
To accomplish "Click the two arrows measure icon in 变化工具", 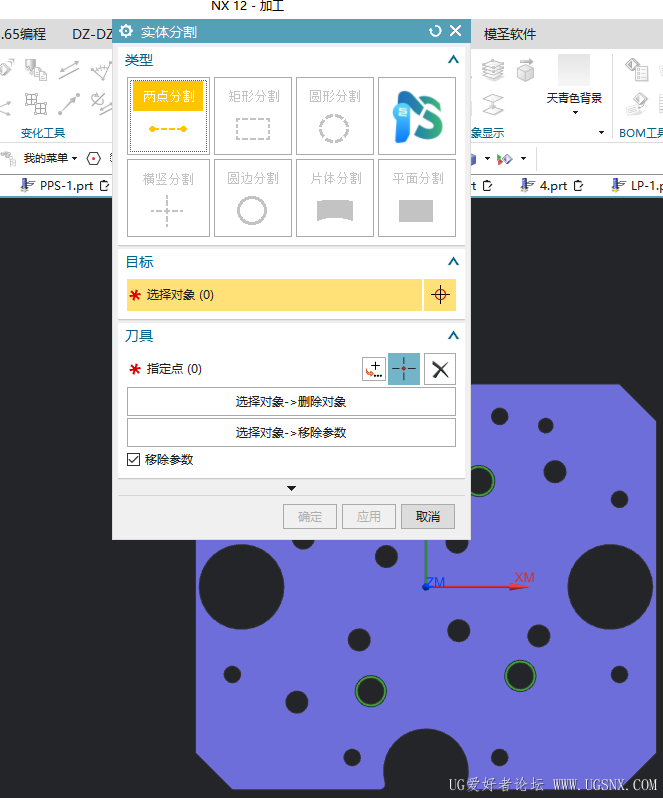I will (69, 70).
